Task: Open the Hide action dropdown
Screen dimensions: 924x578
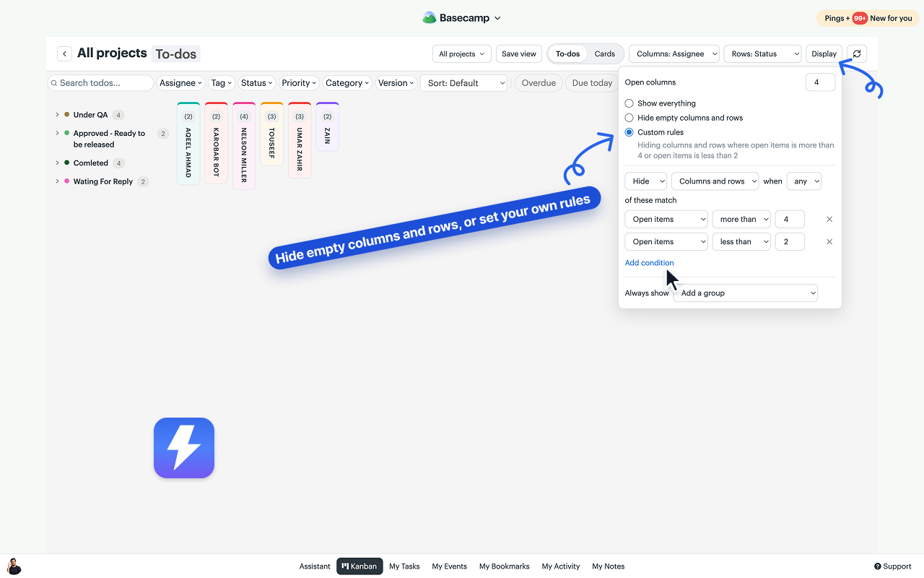Action: (646, 181)
